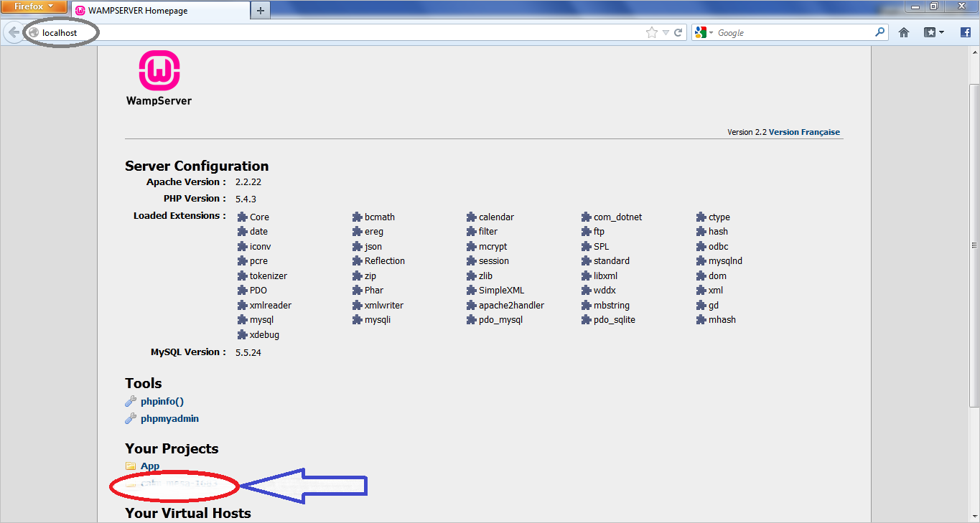Click the zip extension puzzle icon
The height and width of the screenshot is (523, 980).
pos(358,275)
